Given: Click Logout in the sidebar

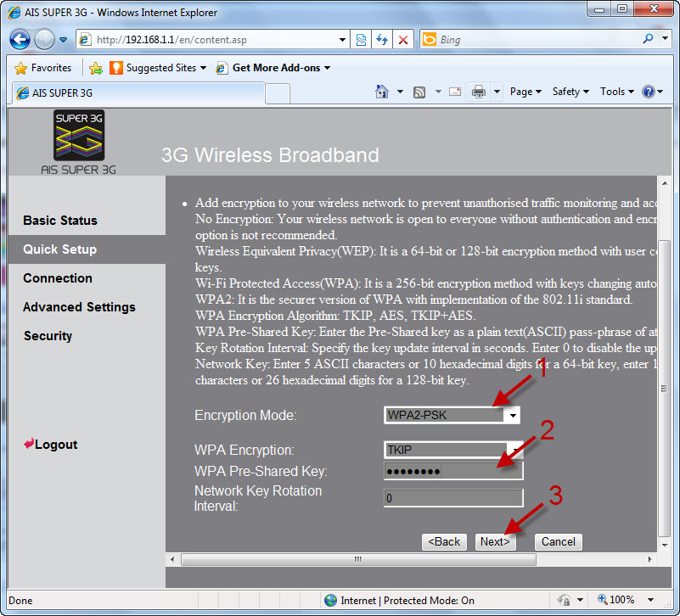Looking at the screenshot, I should tap(56, 445).
